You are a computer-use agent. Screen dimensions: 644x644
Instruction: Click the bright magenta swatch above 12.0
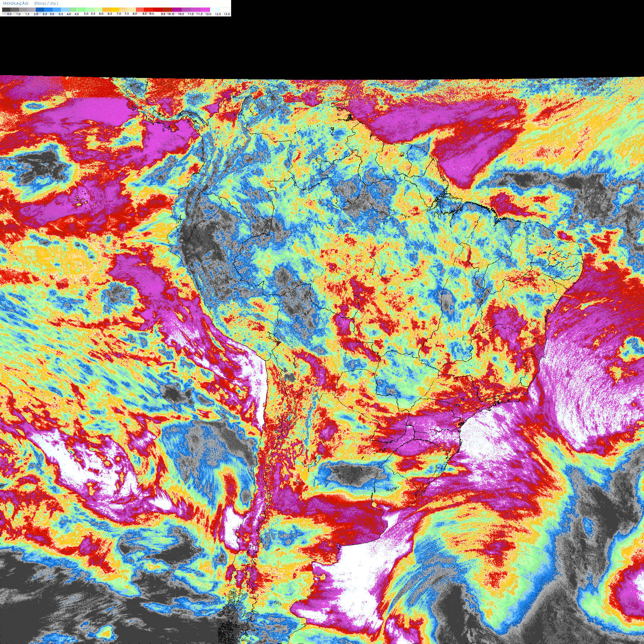[205, 10]
